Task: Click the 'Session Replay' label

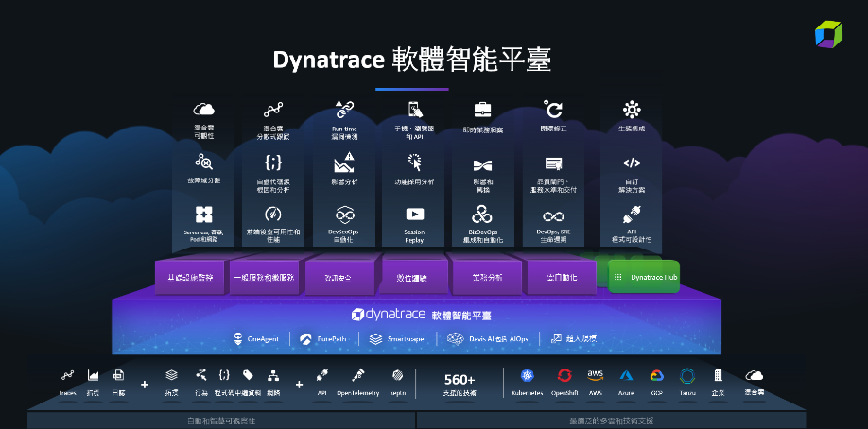Action: tap(414, 236)
